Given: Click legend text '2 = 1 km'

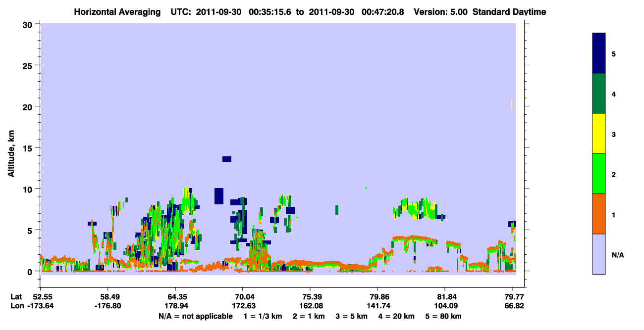Looking at the screenshot, I should click(x=309, y=316).
